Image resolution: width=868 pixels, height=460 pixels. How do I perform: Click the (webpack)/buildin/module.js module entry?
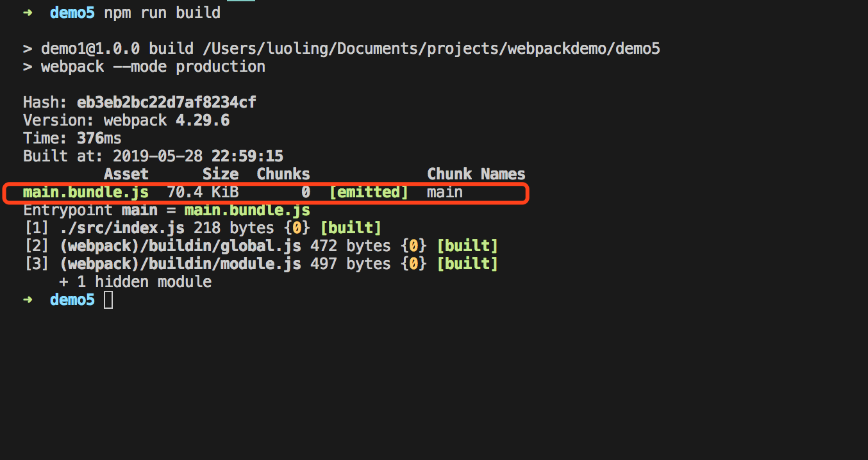coord(181,264)
